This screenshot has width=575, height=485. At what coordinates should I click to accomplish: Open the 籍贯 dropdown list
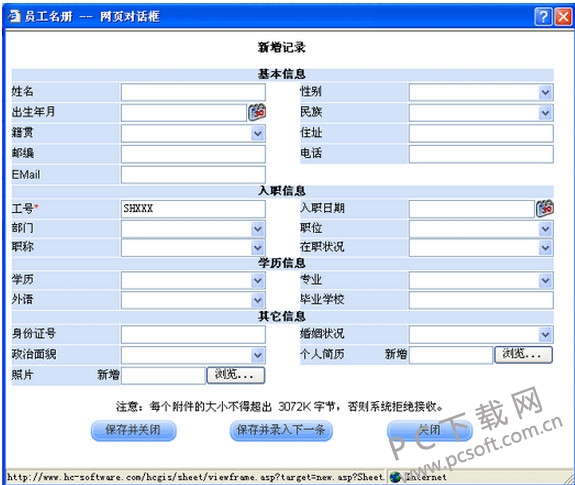[258, 133]
